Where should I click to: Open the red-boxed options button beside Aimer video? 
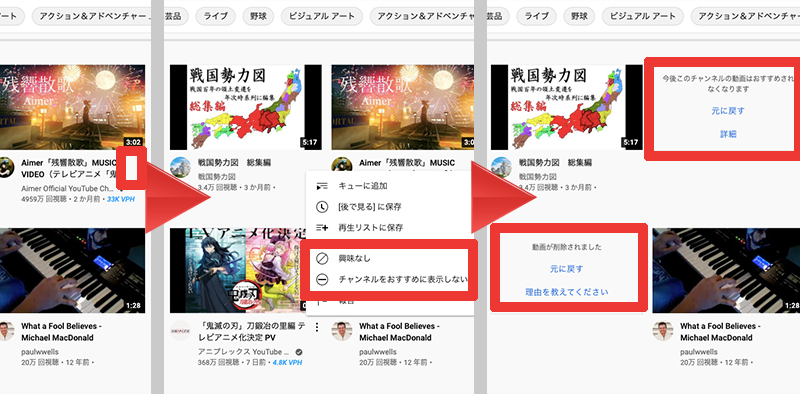(x=132, y=168)
